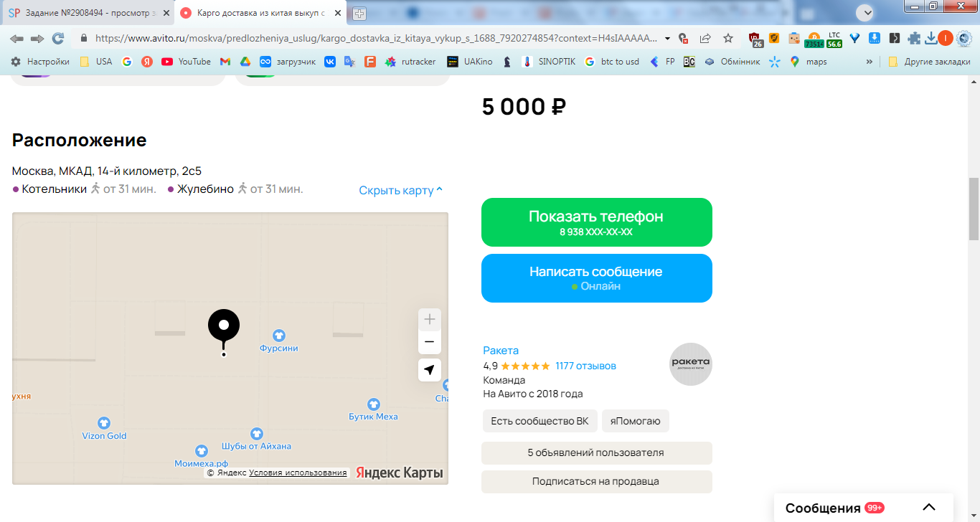Open the rutracker bookmark
Viewport: 980px width, 522px height.
(410, 62)
